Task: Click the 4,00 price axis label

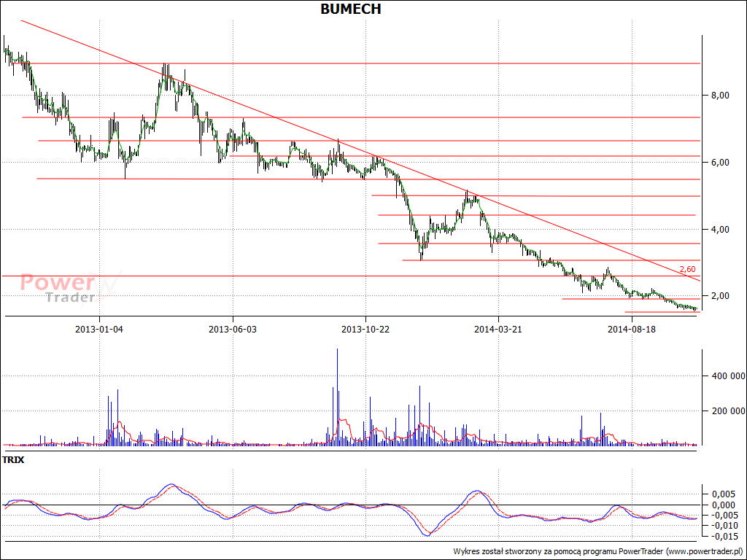Action: point(721,230)
